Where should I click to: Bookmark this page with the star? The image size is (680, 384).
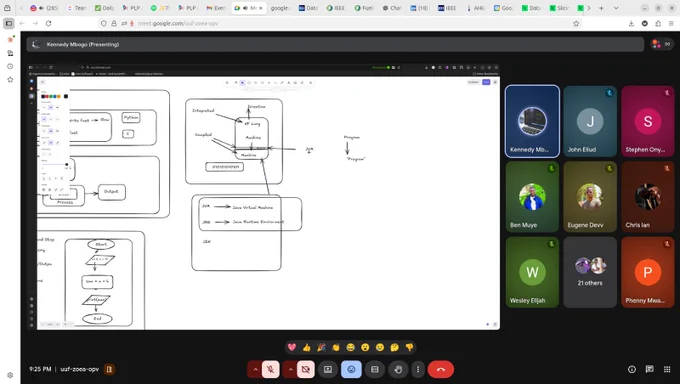tap(576, 23)
